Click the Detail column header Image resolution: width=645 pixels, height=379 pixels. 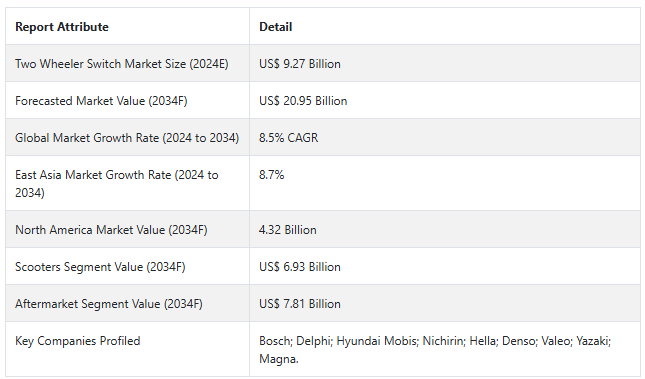coord(276,27)
